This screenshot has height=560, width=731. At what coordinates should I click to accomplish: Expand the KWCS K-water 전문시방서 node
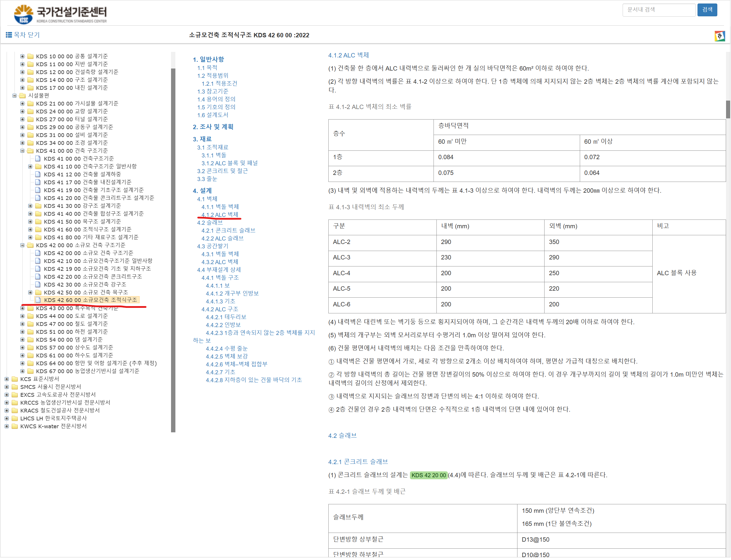point(7,426)
